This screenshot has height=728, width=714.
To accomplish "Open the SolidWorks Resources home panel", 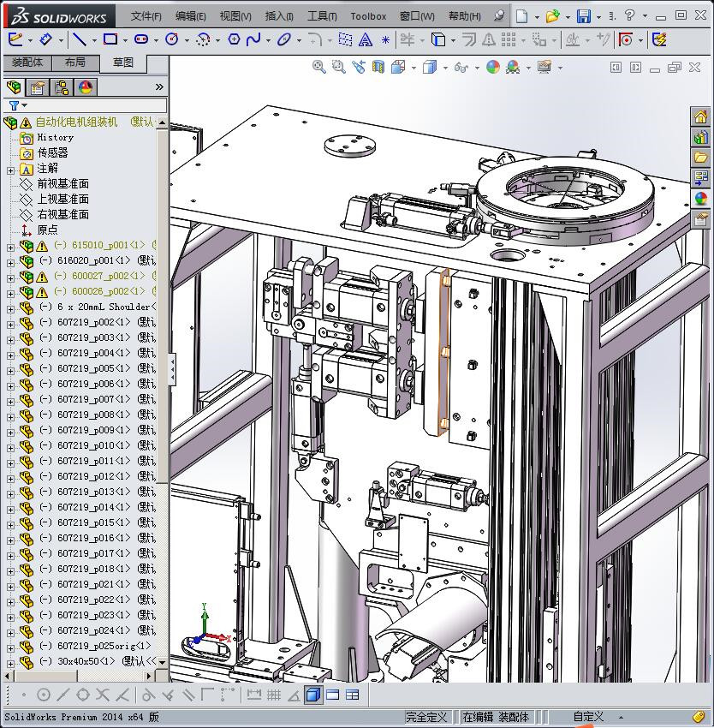I will pos(701,117).
